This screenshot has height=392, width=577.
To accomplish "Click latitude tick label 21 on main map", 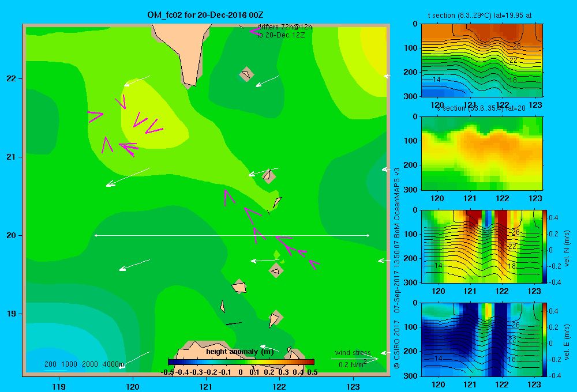I will point(12,157).
